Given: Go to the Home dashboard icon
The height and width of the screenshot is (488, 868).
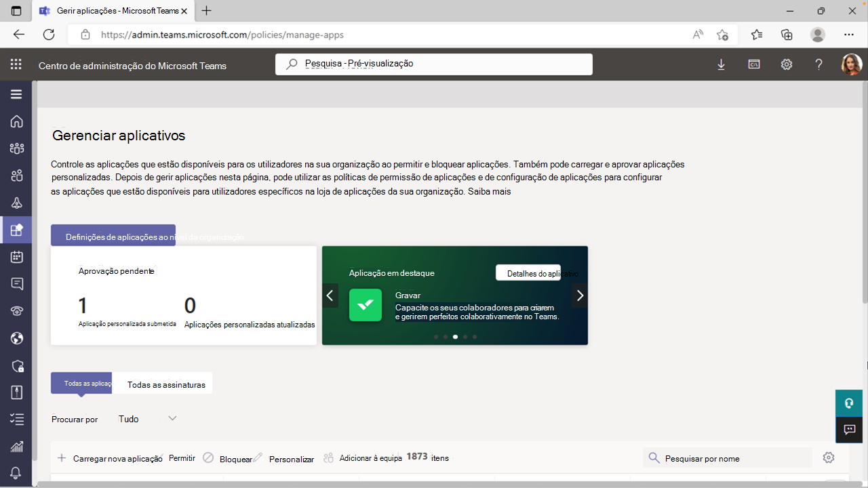Looking at the screenshot, I should tap(16, 121).
